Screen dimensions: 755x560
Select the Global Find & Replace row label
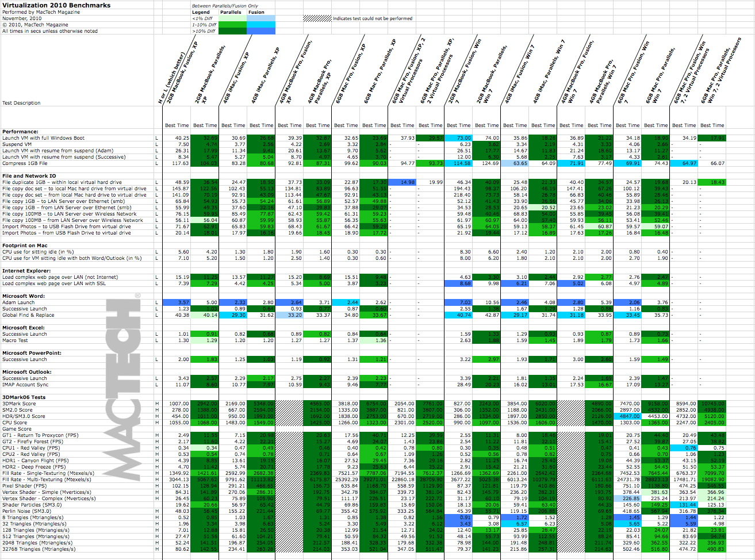(x=28, y=315)
